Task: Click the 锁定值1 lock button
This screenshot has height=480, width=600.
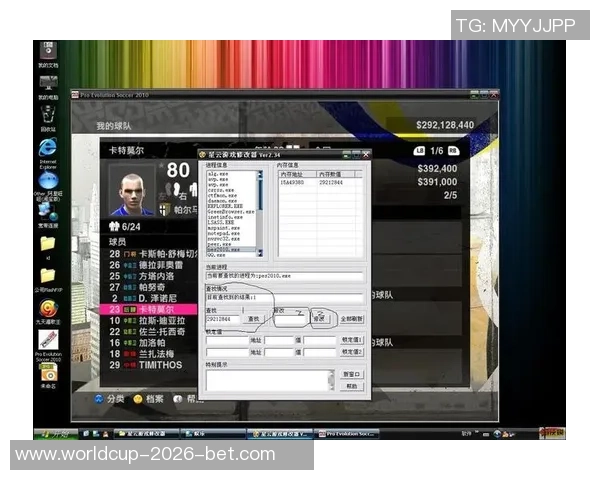Action: click(x=351, y=340)
